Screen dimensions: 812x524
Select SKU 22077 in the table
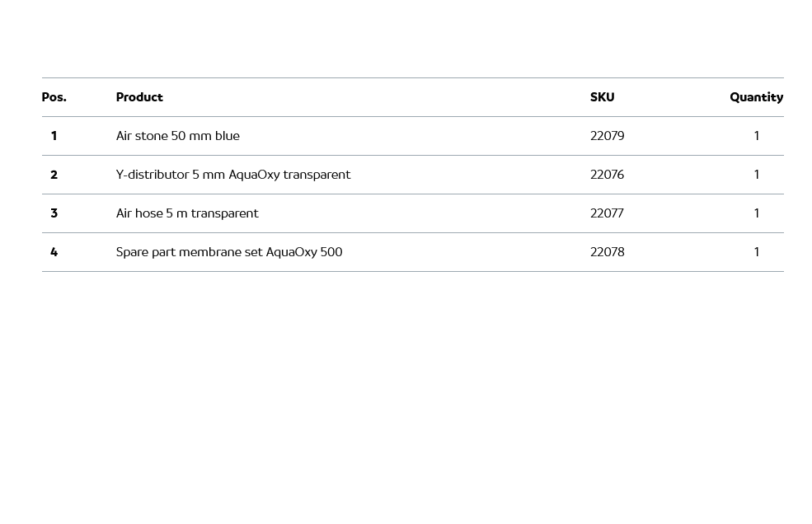(x=607, y=213)
